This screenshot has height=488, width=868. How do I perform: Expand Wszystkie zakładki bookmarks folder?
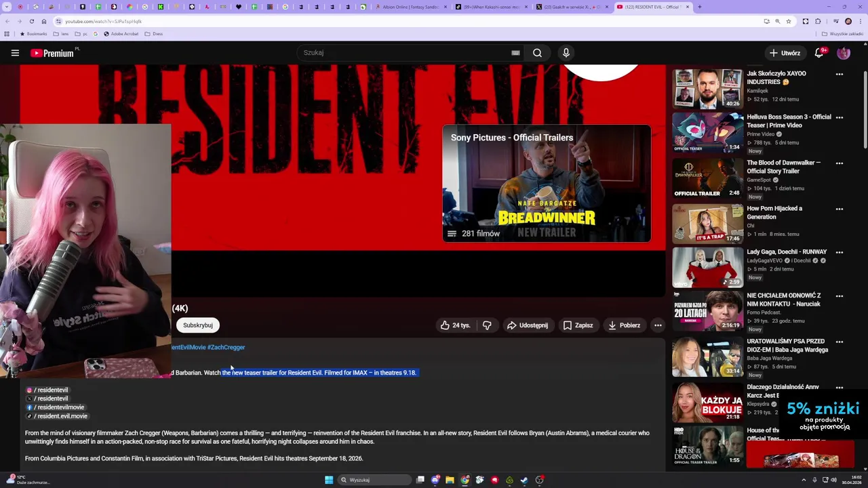[x=842, y=34]
